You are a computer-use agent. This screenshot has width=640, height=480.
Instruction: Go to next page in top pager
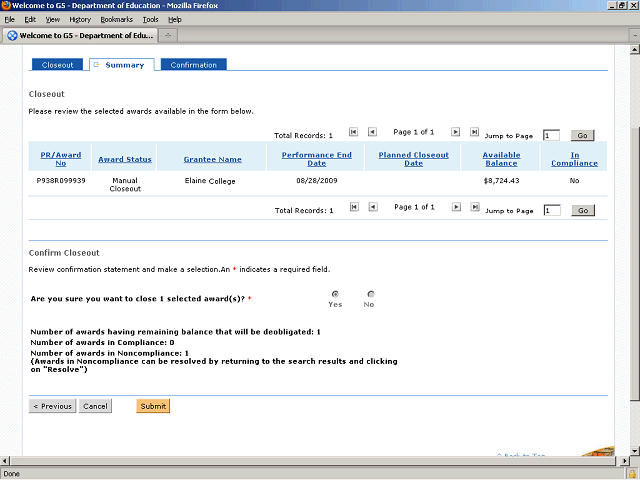click(x=456, y=132)
